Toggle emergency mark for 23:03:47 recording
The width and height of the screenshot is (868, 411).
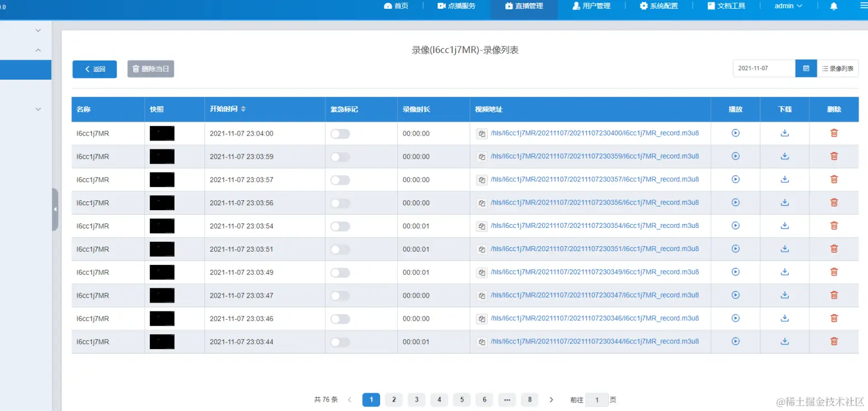pos(340,296)
